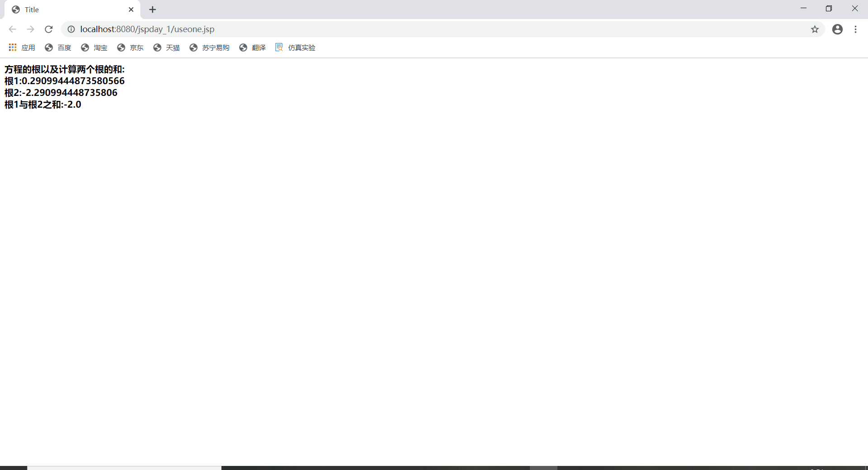This screenshot has width=868, height=470.
Task: Open the 淘宝 bookmark
Action: (94, 47)
